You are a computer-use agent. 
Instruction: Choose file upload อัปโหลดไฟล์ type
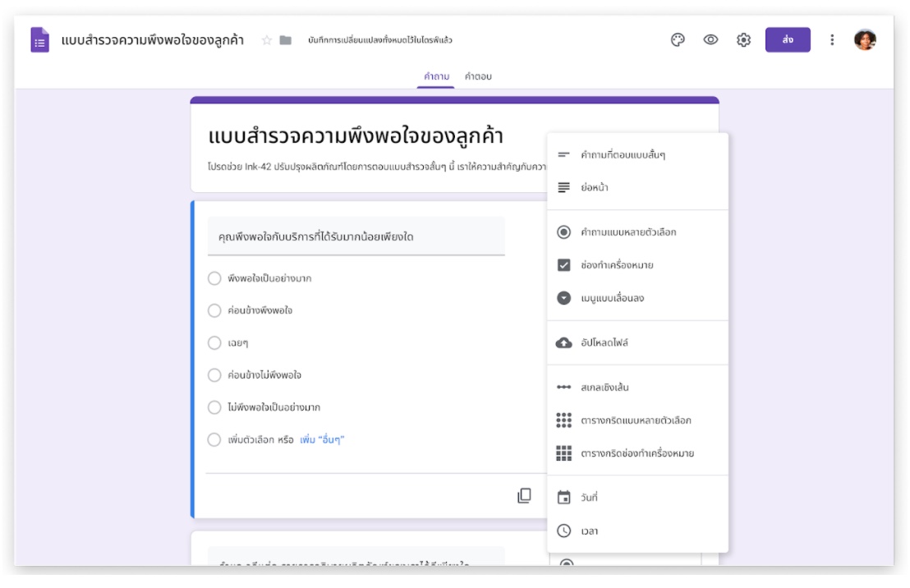[637, 342]
